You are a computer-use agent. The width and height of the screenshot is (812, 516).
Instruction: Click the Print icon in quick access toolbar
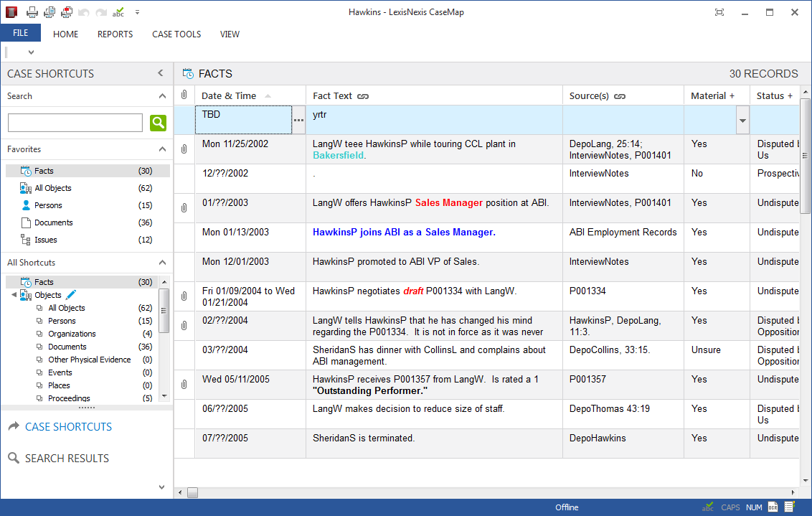tap(32, 12)
